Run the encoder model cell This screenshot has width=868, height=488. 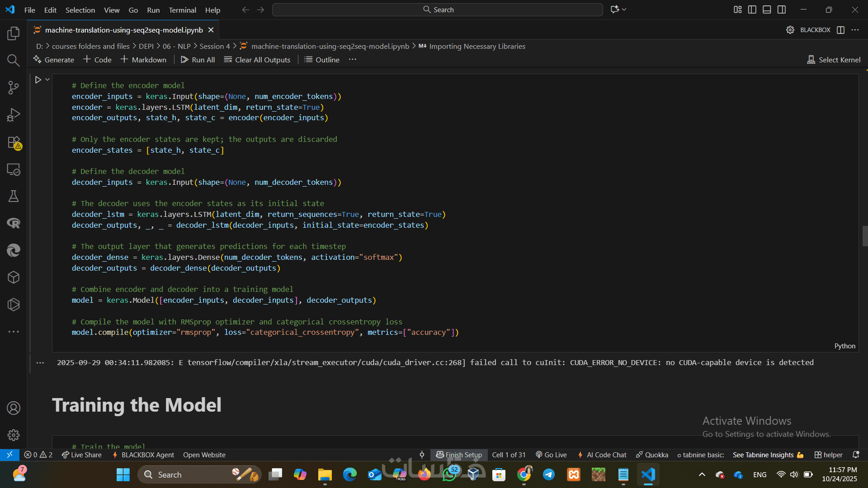coord(38,80)
